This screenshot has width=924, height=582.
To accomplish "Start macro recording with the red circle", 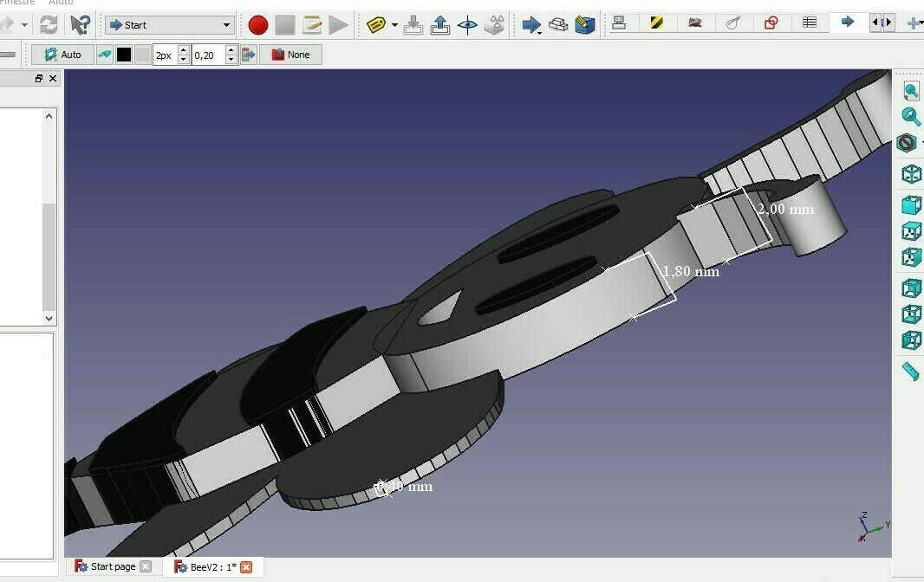I will pyautogui.click(x=258, y=25).
